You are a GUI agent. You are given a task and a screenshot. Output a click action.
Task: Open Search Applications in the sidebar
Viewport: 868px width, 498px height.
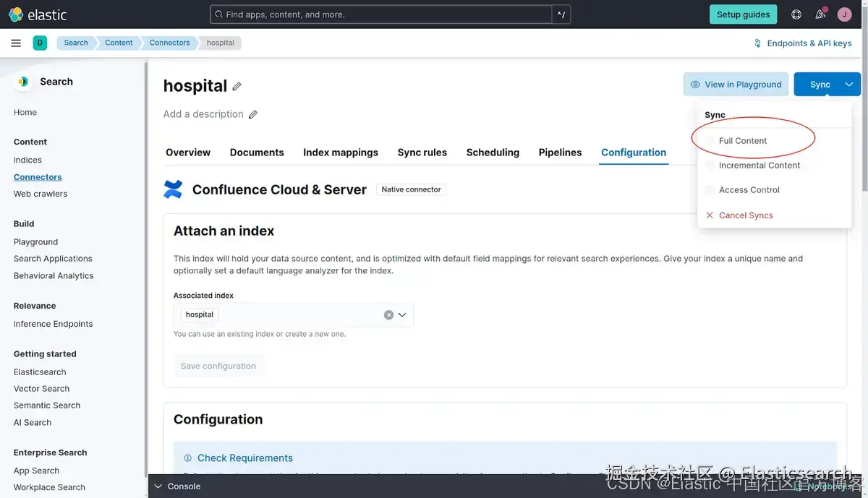pyautogui.click(x=53, y=259)
